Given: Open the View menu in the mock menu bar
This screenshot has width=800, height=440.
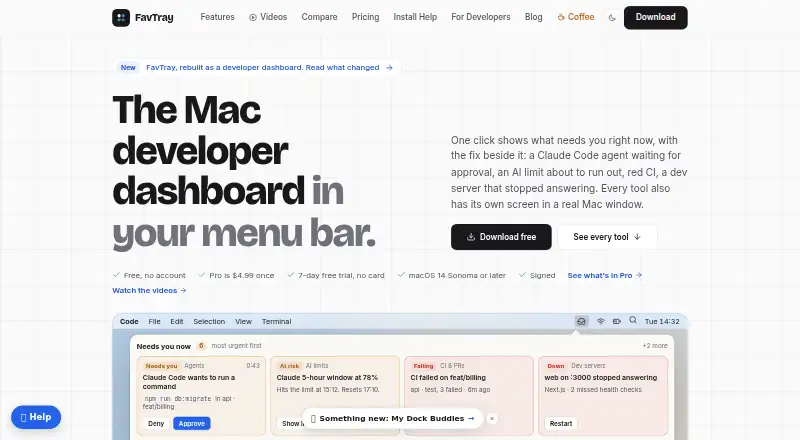Looking at the screenshot, I should pyautogui.click(x=243, y=322).
